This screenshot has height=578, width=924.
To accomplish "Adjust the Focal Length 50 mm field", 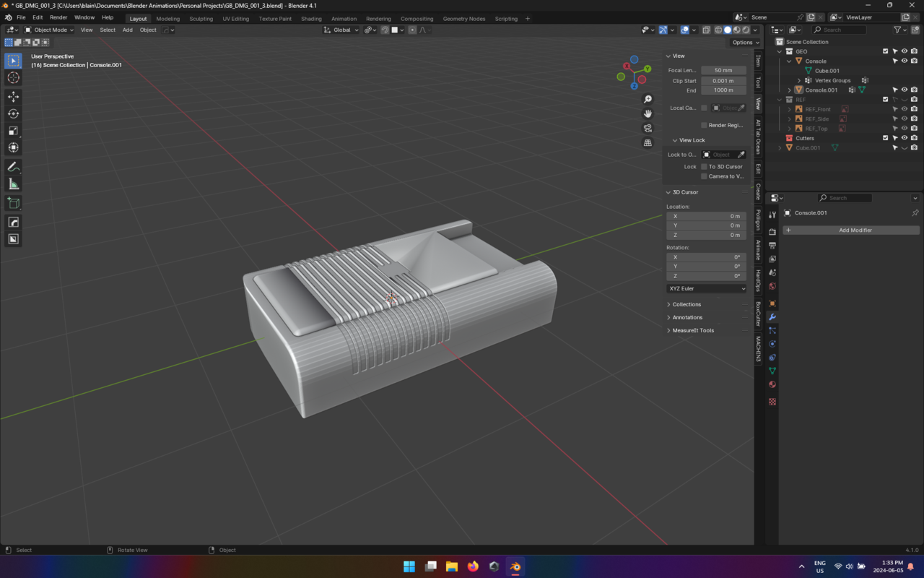I will 723,70.
